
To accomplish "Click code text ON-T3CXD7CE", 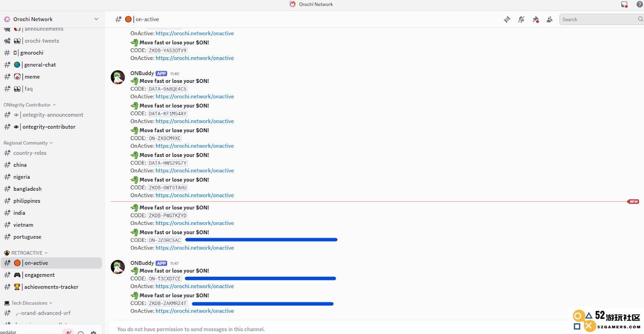I will (x=165, y=279).
